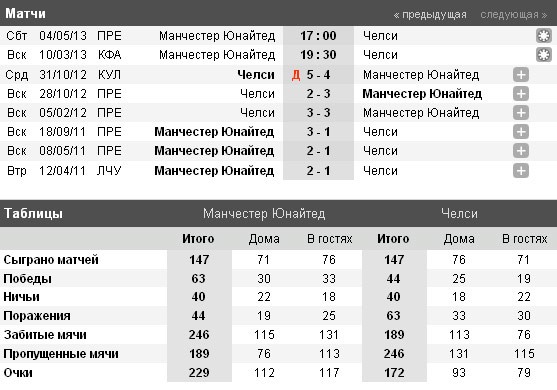Image resolution: width=557 pixels, height=390 pixels.
Task: Select the ЛЧУ competition label
Action: point(109,171)
